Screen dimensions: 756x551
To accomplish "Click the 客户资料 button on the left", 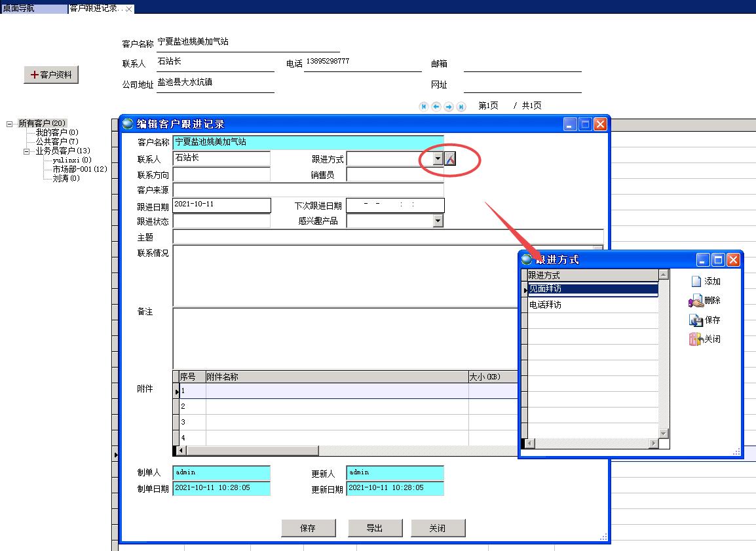I will (51, 75).
